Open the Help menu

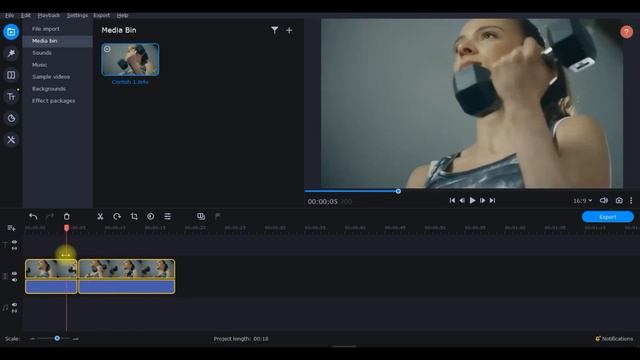coord(122,16)
